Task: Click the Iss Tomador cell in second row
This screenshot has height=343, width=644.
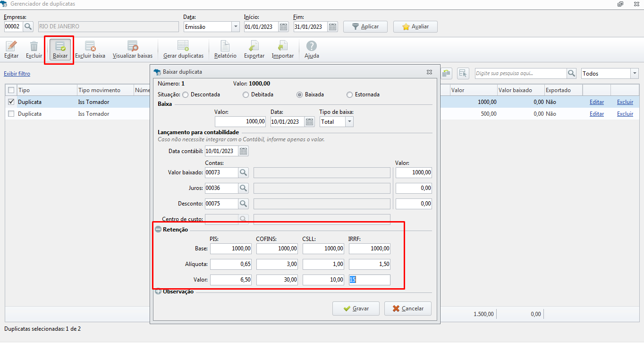Action: coord(93,114)
